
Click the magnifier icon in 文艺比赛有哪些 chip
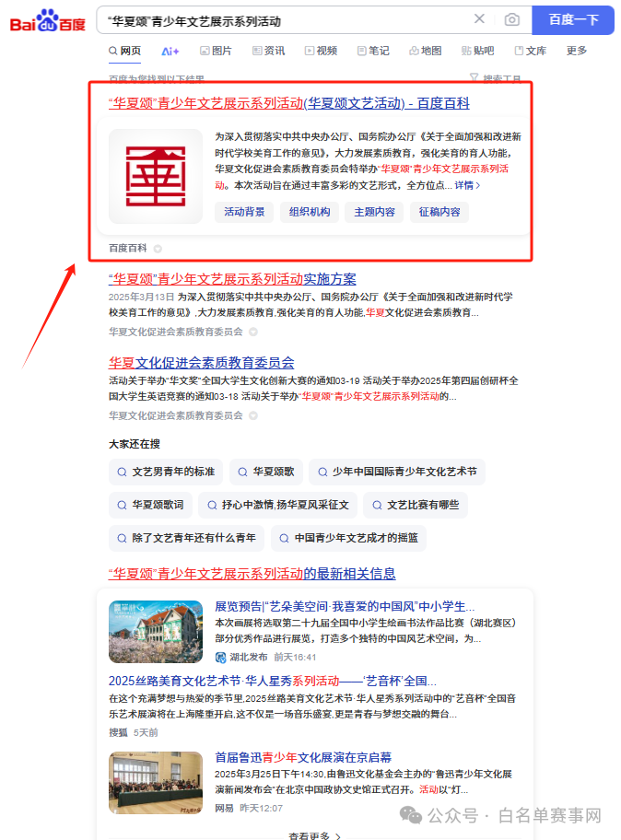click(x=377, y=505)
